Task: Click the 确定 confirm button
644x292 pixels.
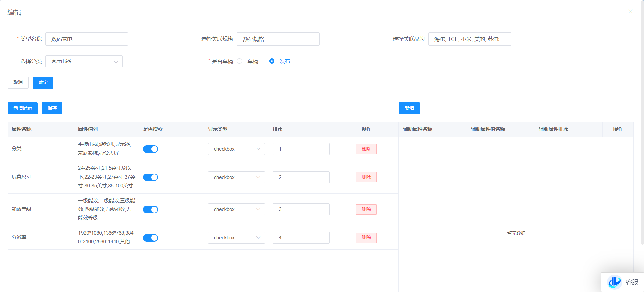Action: pos(43,83)
